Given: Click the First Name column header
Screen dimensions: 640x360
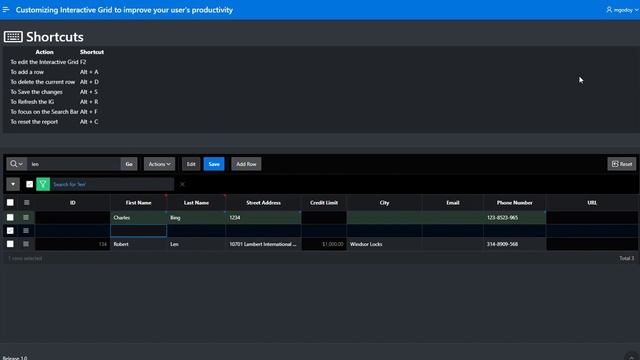Looking at the screenshot, I should pos(138,202).
